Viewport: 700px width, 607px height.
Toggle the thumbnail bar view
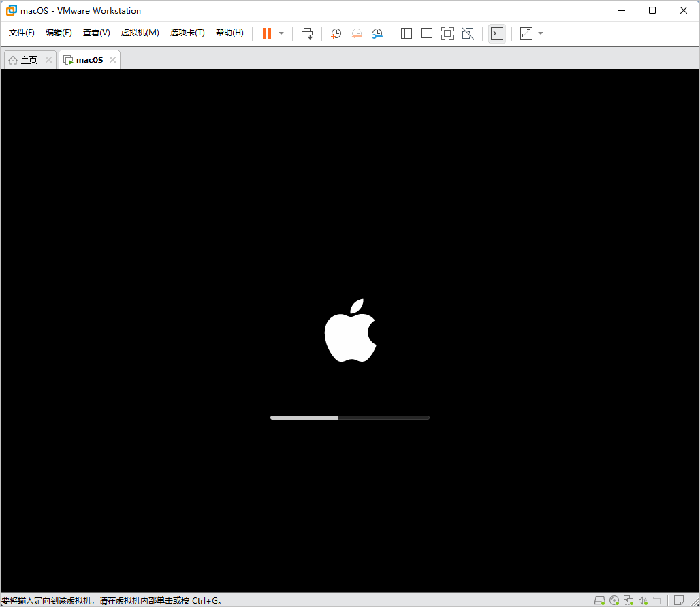[x=427, y=33]
